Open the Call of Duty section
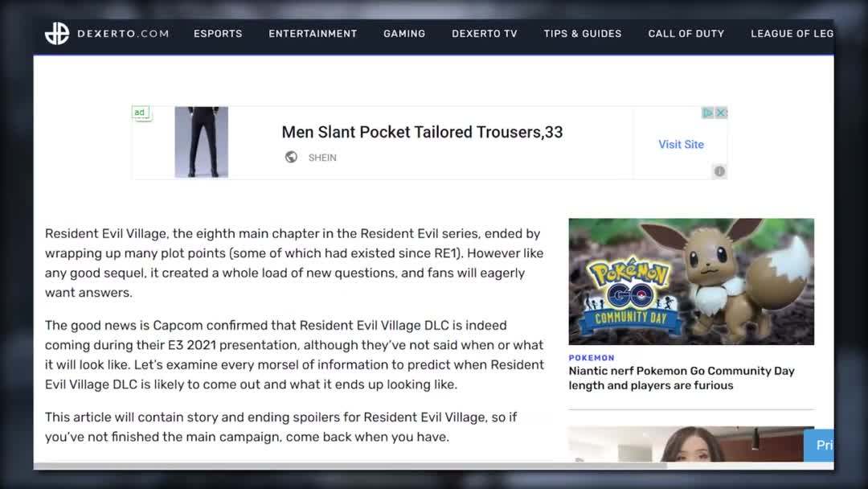868x489 pixels. click(x=686, y=34)
